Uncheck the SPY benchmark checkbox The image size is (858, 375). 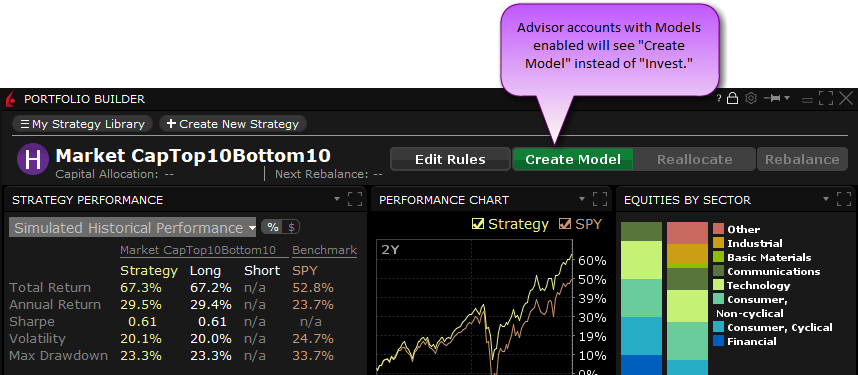point(565,224)
